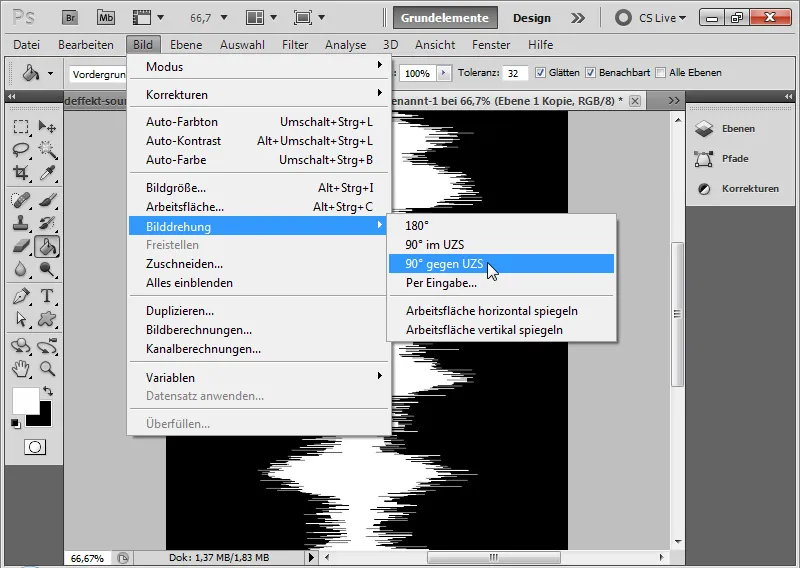Launch Bridge with the Br icon
This screenshot has height=568, width=800.
coord(70,18)
